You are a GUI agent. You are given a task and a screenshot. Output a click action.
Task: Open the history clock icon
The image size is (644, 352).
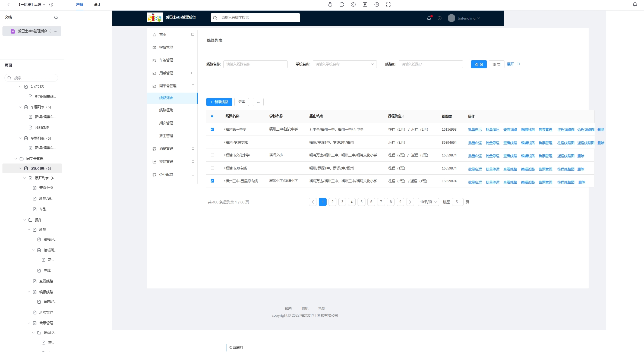click(x=377, y=4)
